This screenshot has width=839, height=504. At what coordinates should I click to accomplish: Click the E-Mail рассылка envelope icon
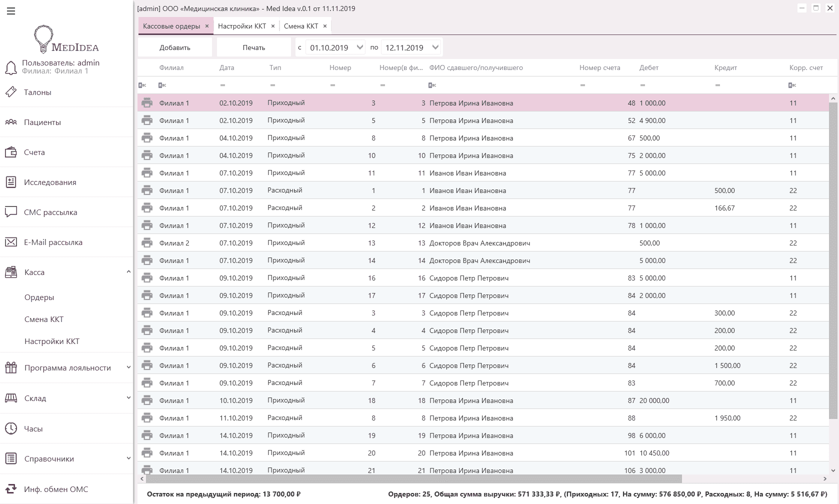pyautogui.click(x=11, y=242)
